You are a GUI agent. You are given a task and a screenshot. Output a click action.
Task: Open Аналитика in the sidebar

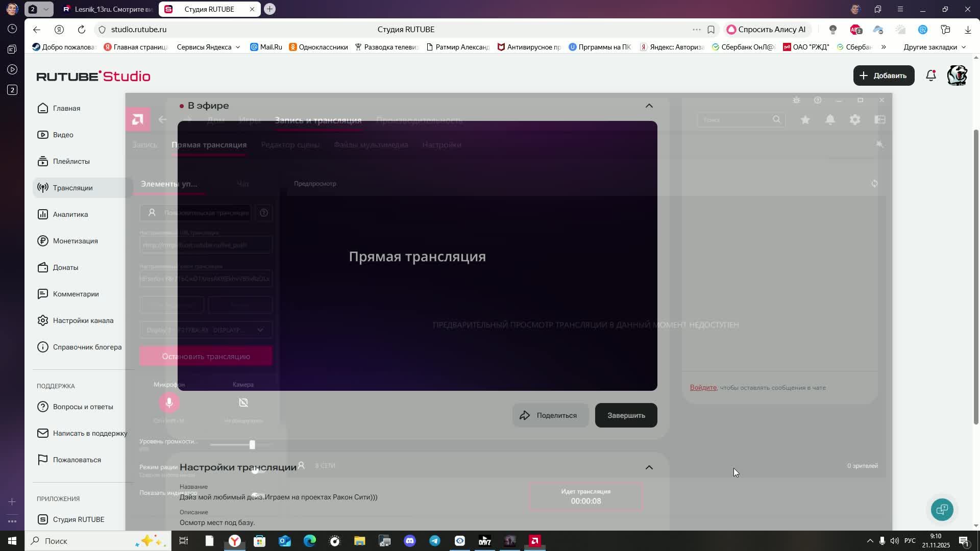click(70, 214)
